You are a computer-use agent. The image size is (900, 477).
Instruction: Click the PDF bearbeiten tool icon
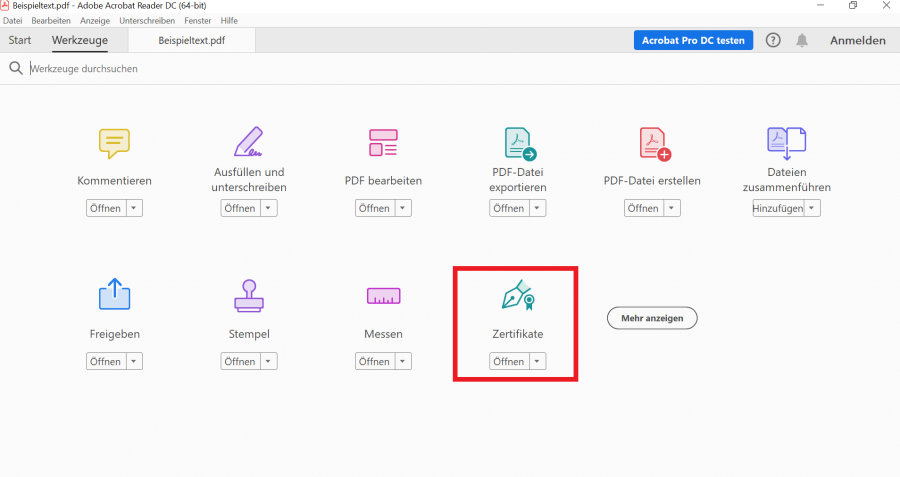point(383,143)
